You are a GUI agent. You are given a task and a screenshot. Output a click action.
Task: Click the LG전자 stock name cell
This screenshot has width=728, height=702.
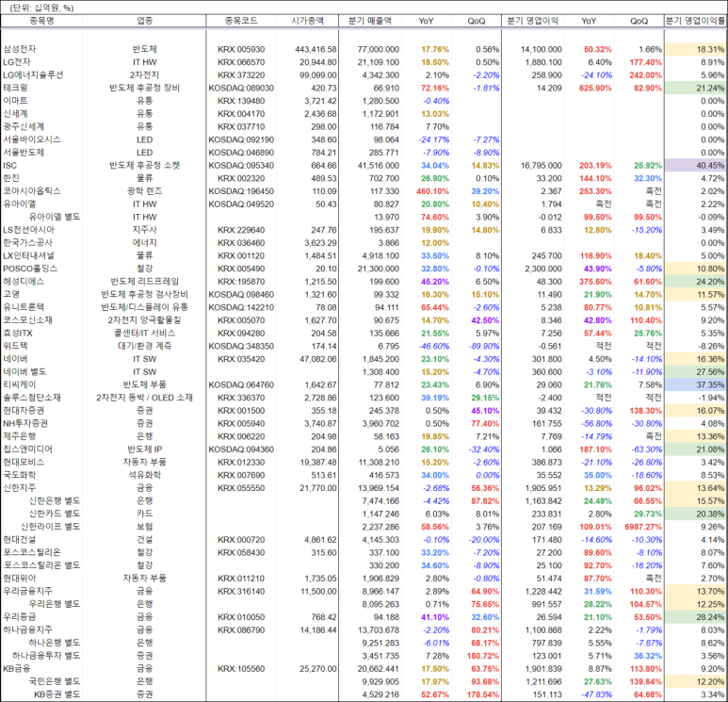17,62
